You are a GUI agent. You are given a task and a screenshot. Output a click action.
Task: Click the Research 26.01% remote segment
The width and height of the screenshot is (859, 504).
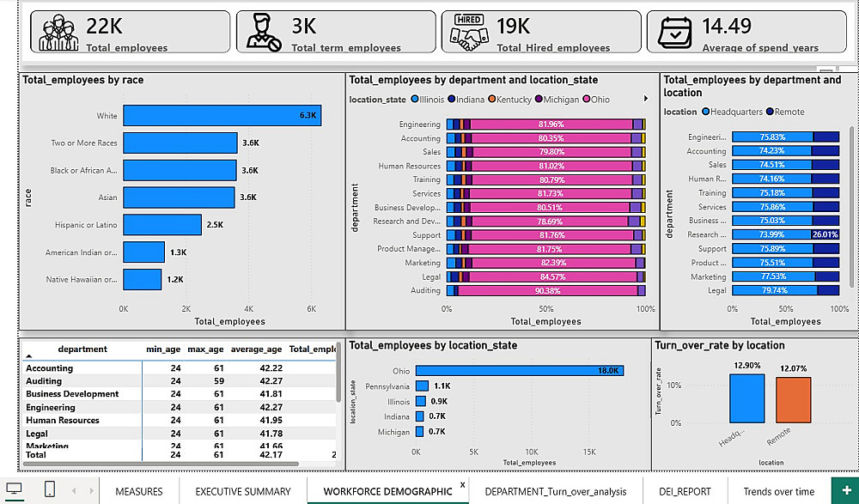coord(825,234)
